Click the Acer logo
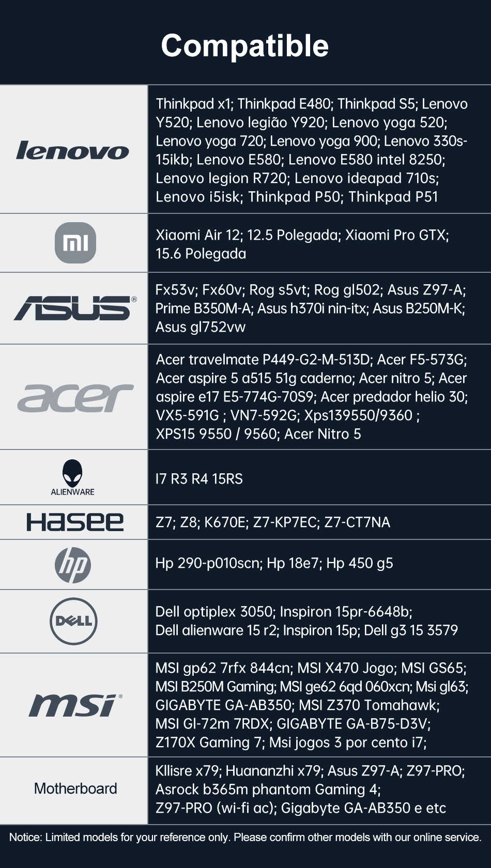Viewport: 491px width, 868px height. (x=75, y=397)
